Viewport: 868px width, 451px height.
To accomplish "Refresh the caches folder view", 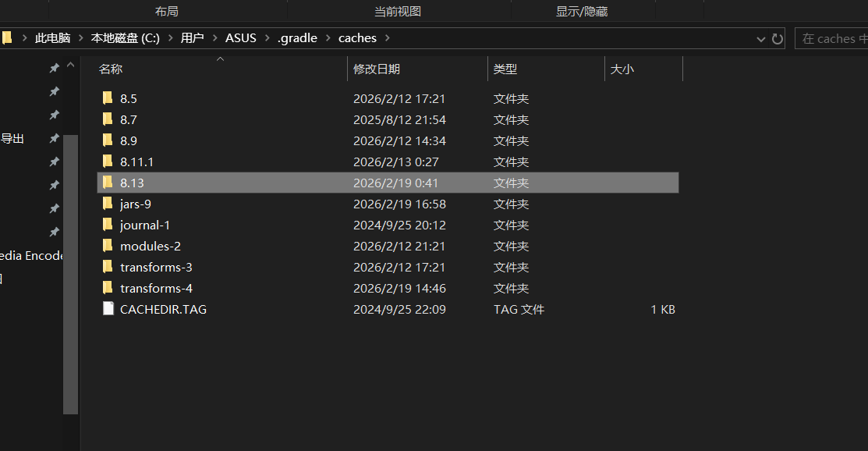I will click(x=778, y=38).
